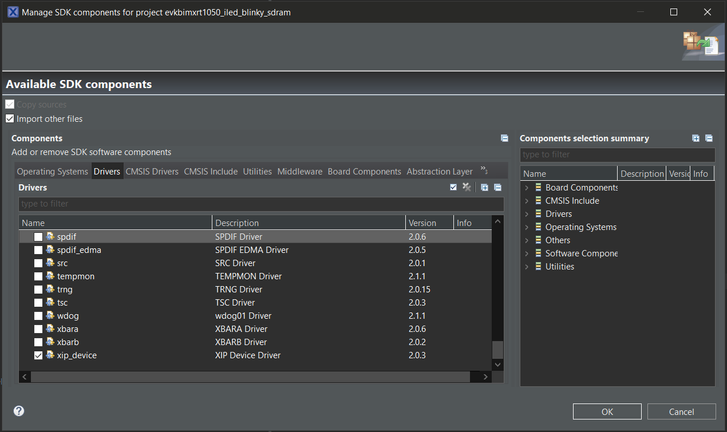Viewport: 727px width, 432px height.
Task: Click the xbara component icon
Action: coord(50,329)
